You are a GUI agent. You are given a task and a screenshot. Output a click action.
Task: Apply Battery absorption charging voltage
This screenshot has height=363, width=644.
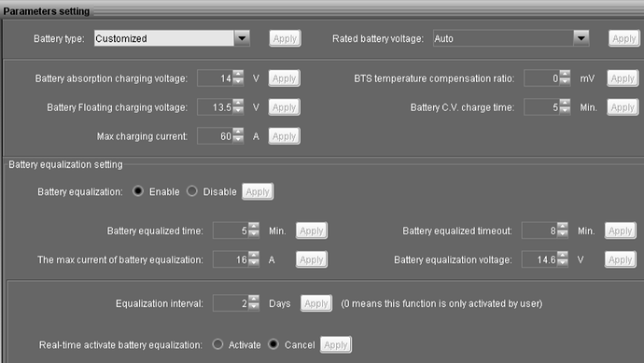[x=285, y=78]
